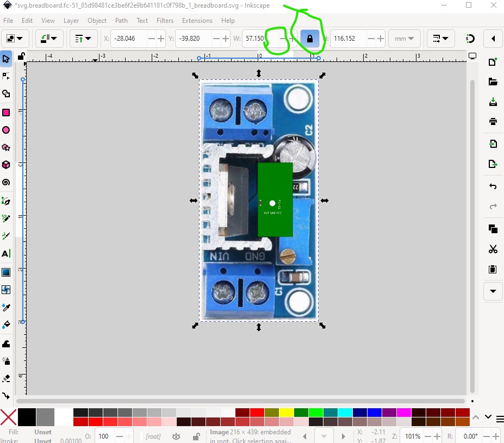Choose the Spiral tool
Screen dimensions: 504x443
click(x=6, y=182)
